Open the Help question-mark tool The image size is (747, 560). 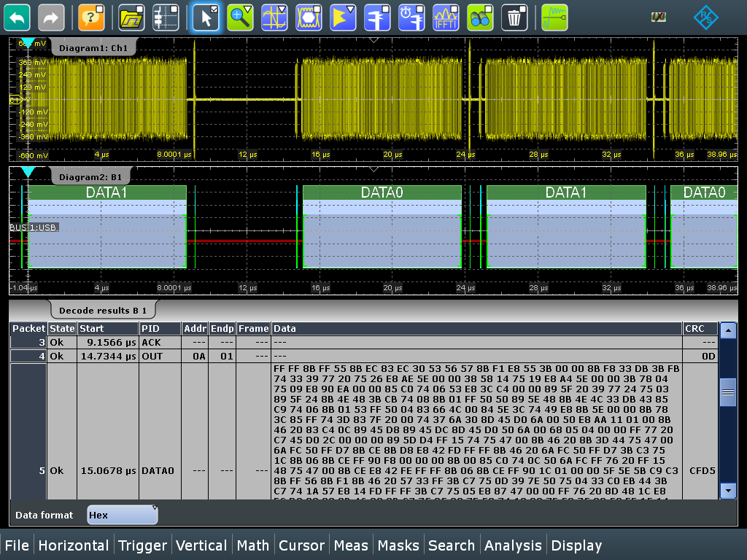(x=91, y=17)
